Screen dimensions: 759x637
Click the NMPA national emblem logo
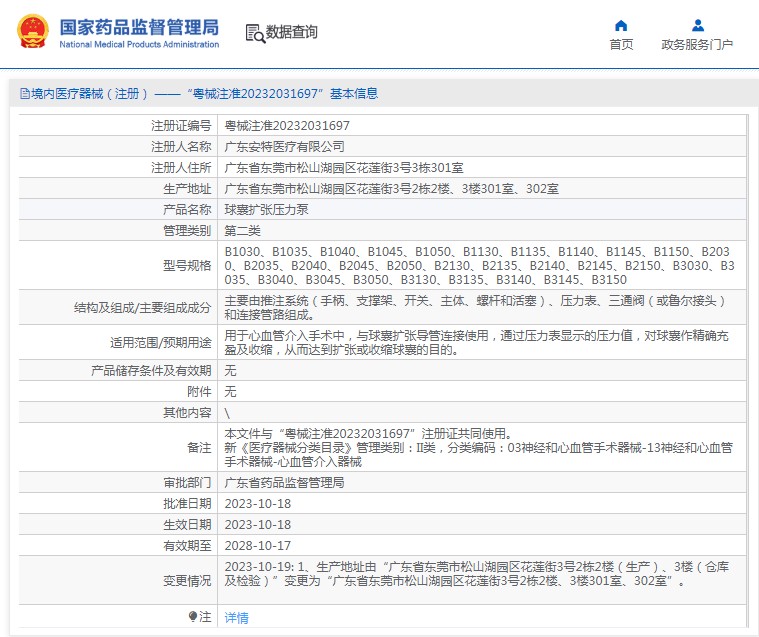point(34,32)
